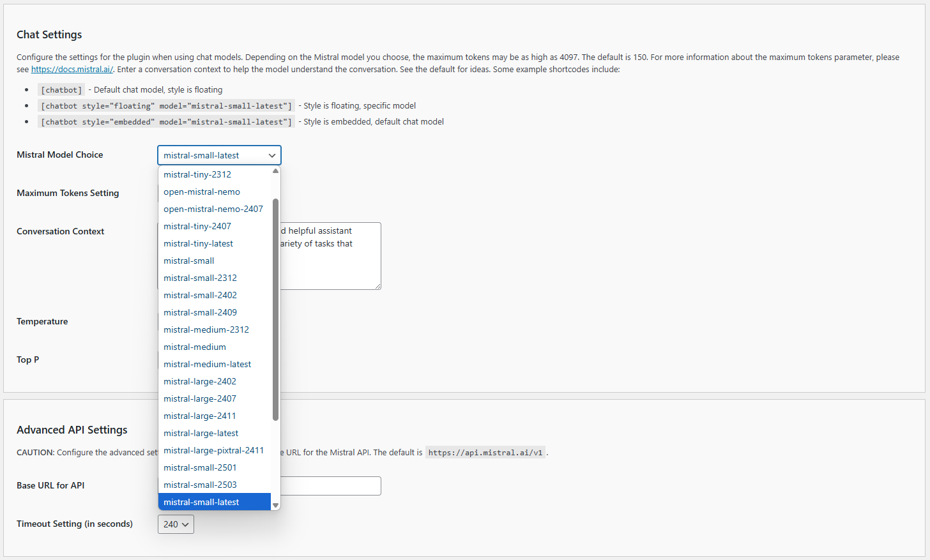Click the Timeout Setting (in seconds) label
930x560 pixels.
pyautogui.click(x=75, y=524)
